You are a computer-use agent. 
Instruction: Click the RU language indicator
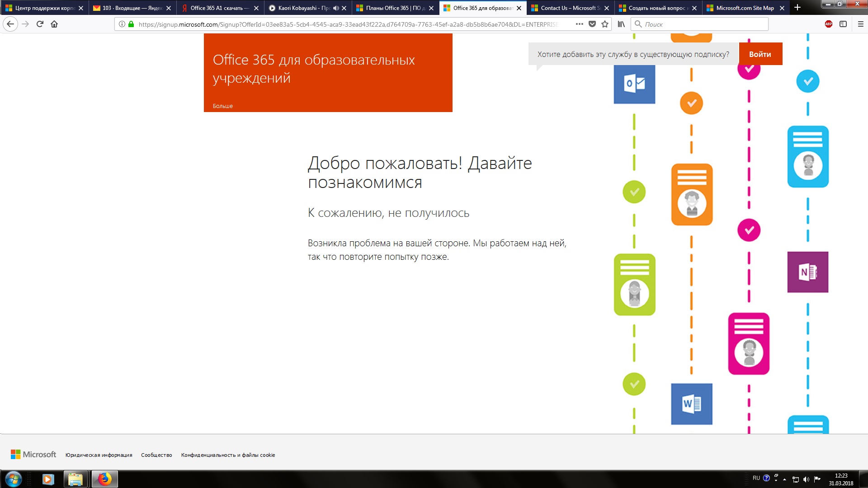[x=756, y=478]
